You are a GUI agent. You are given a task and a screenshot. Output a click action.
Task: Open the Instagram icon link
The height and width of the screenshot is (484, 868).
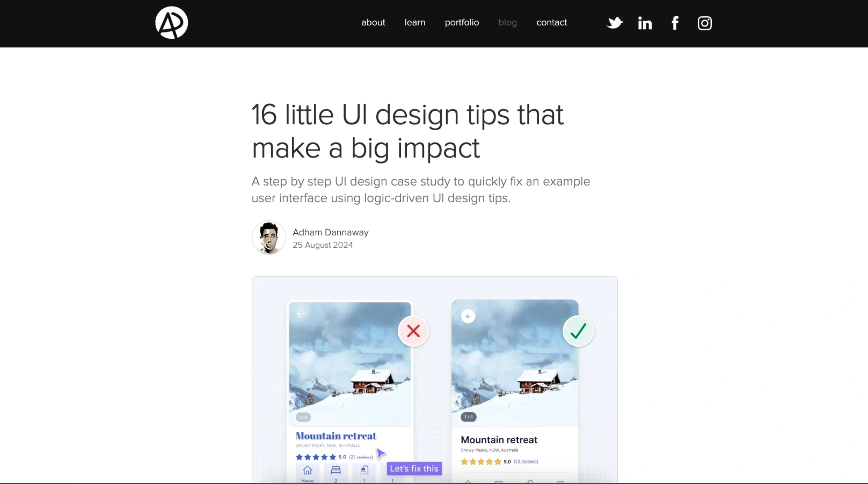coord(705,23)
